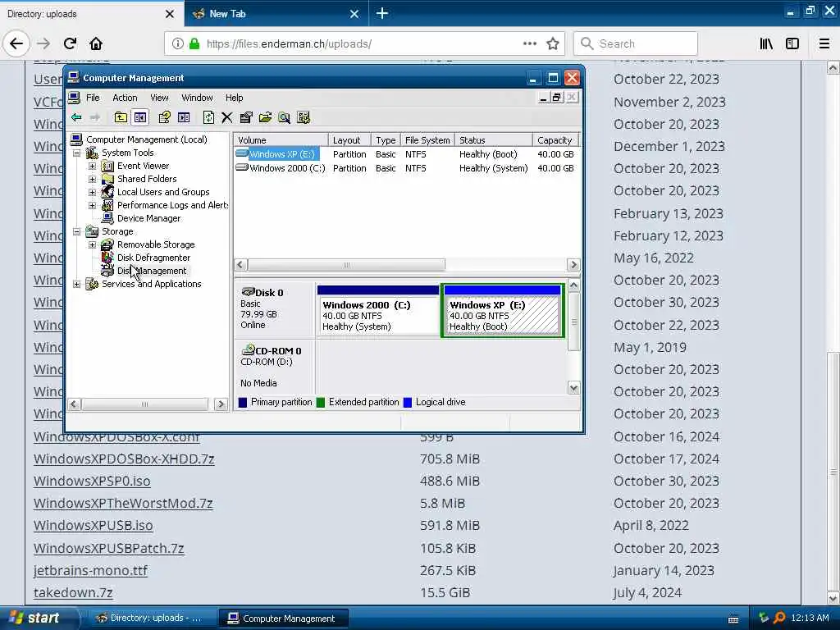The height and width of the screenshot is (630, 840).
Task: Bookmark this page with the star icon
Action: click(x=553, y=43)
